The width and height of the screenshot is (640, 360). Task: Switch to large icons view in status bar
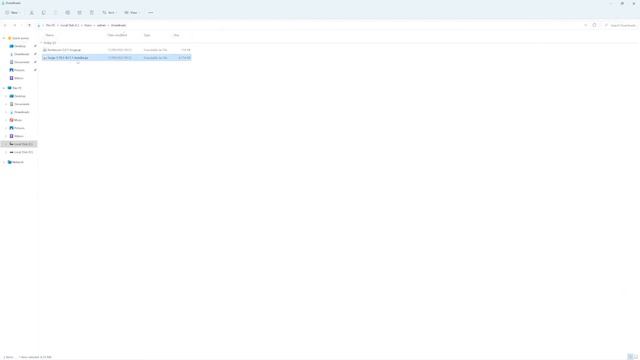pos(636,357)
